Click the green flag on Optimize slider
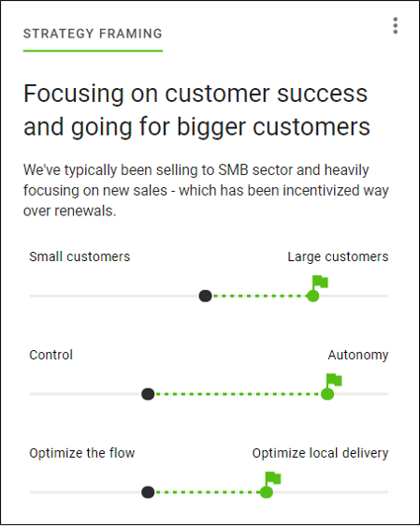Image resolution: width=420 pixels, height=526 pixels. click(273, 478)
